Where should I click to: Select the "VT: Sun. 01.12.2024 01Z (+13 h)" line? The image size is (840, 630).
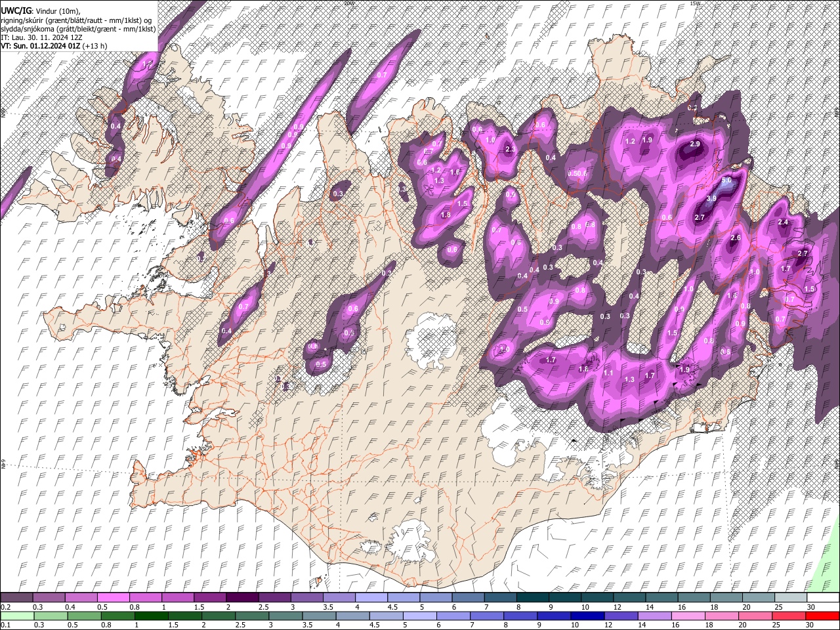click(x=54, y=46)
